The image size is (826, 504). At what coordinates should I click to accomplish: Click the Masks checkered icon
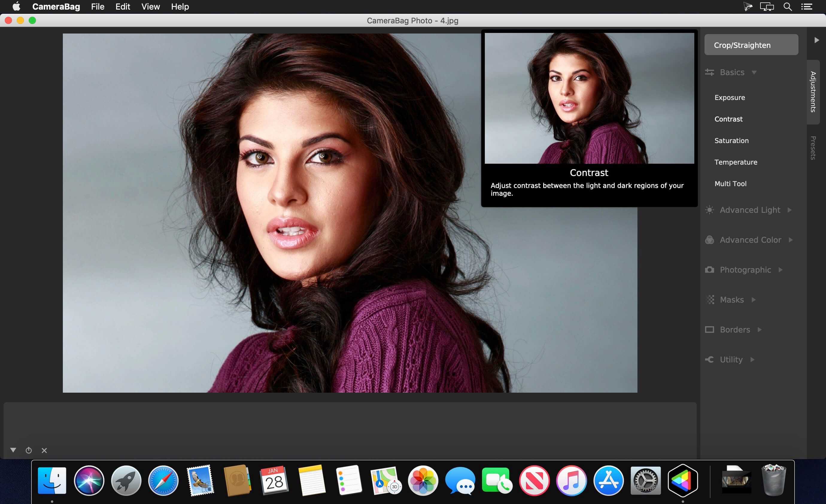click(x=710, y=300)
